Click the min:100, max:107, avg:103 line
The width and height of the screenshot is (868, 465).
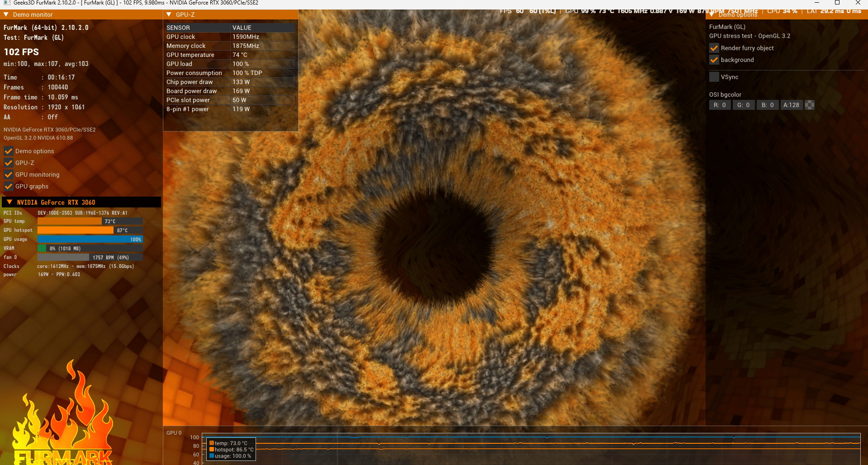[x=46, y=64]
